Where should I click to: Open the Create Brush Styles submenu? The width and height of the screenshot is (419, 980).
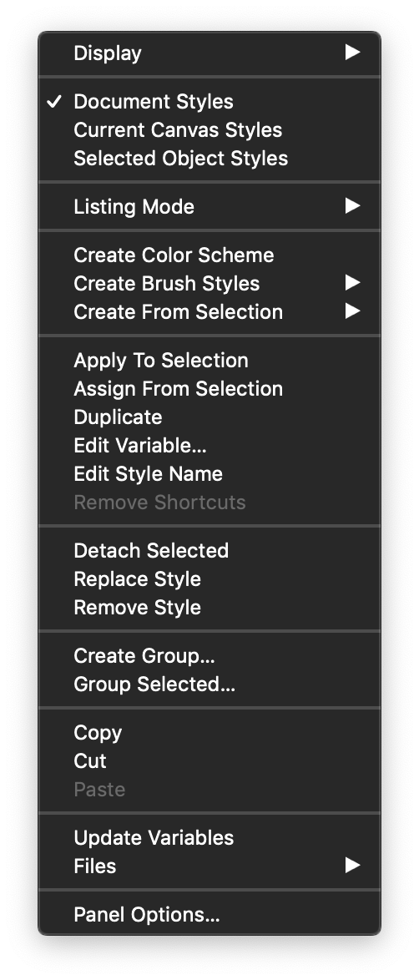pos(209,283)
